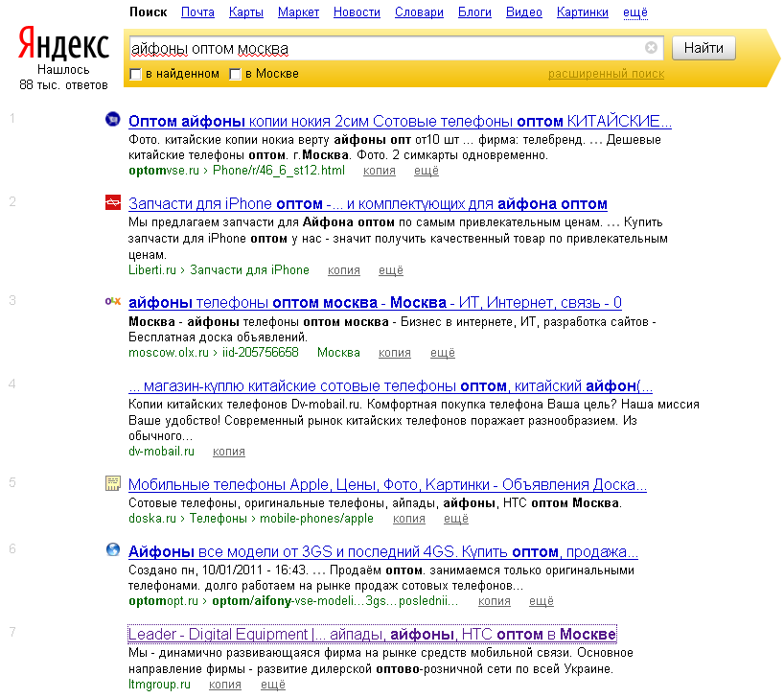Image resolution: width=784 pixels, height=698 pixels.
Task: Enable the 'в найденном' checkbox
Action: (135, 74)
